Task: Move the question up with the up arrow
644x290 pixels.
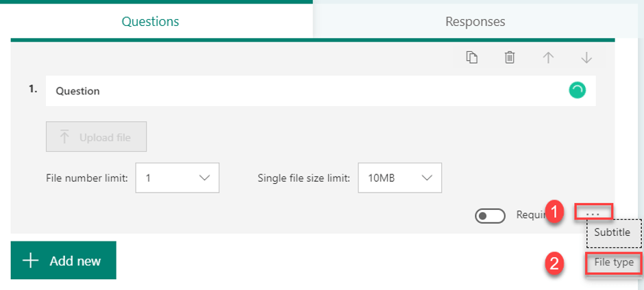Action: click(x=548, y=58)
